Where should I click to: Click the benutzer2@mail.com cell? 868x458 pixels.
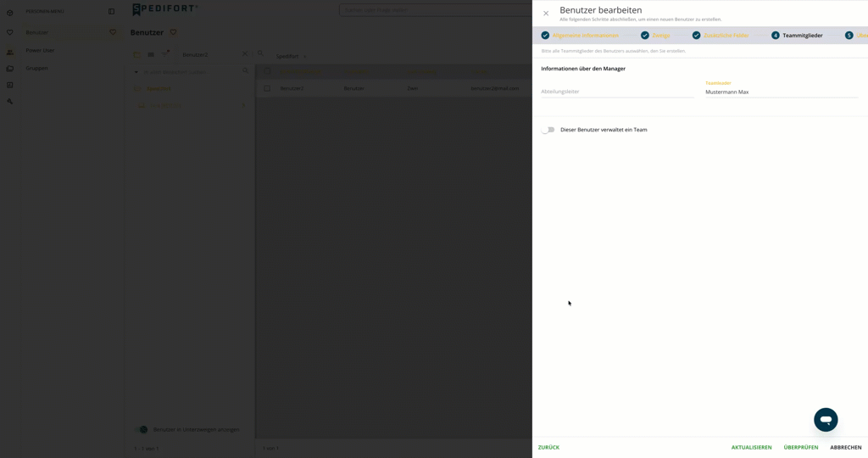[x=495, y=88]
